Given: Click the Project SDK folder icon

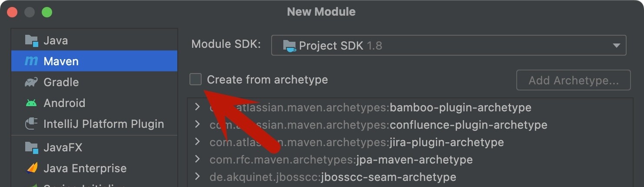Looking at the screenshot, I should click(289, 46).
